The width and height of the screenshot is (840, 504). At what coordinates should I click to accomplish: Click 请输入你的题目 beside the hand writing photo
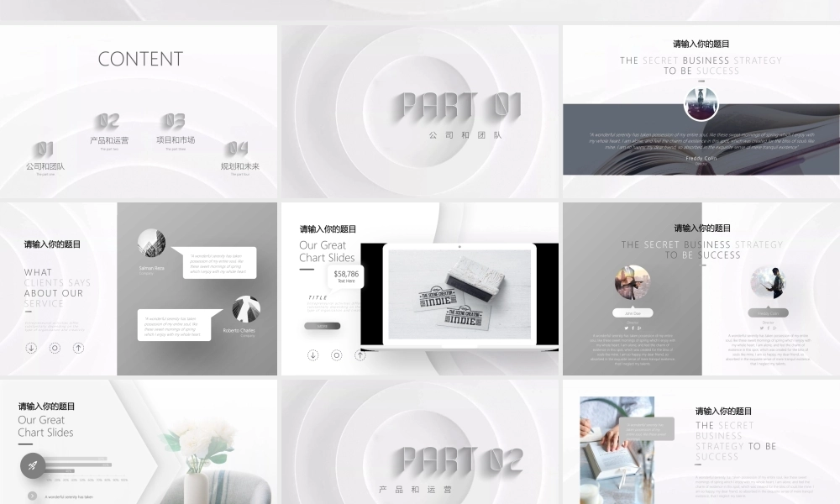coord(724,412)
